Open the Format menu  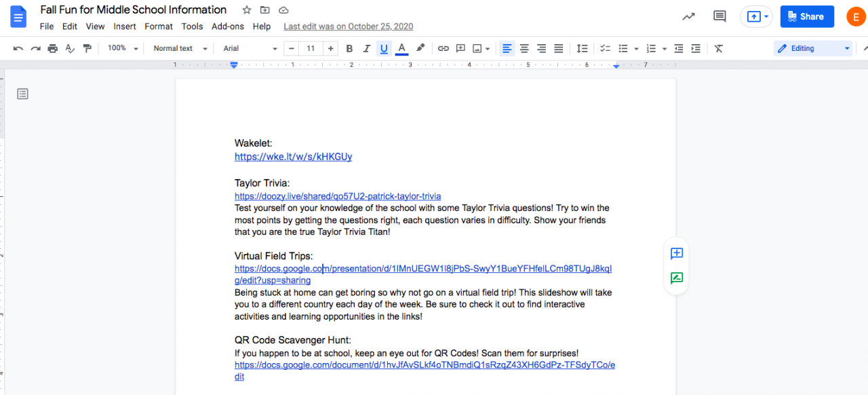[159, 26]
